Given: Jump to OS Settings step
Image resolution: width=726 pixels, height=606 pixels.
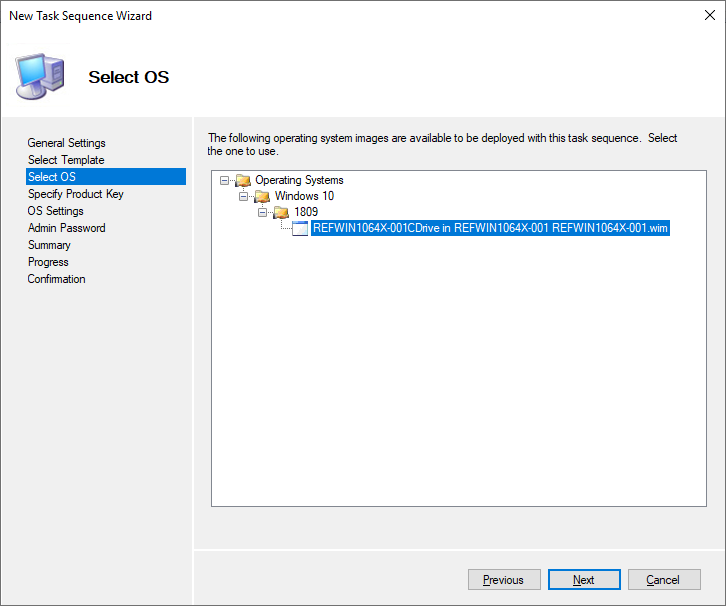Looking at the screenshot, I should coord(56,211).
